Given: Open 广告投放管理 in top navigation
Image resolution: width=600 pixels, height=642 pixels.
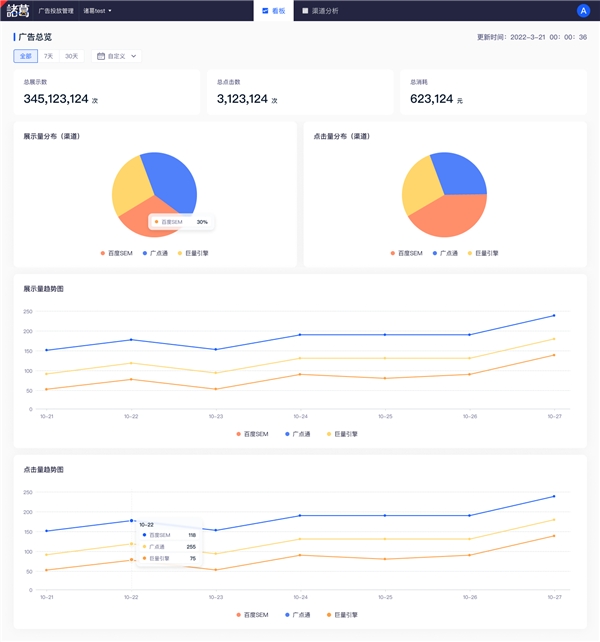Looking at the screenshot, I should click(x=56, y=11).
